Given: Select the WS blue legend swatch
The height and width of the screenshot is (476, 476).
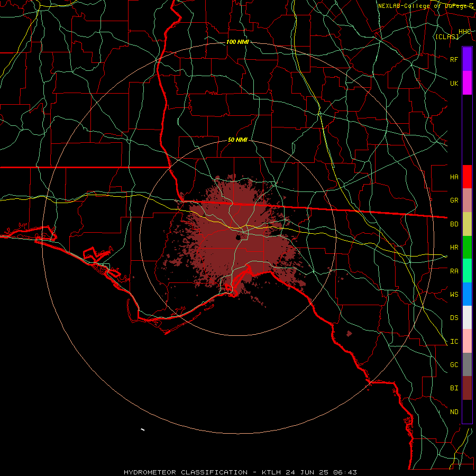Looking at the screenshot, I should (467, 294).
